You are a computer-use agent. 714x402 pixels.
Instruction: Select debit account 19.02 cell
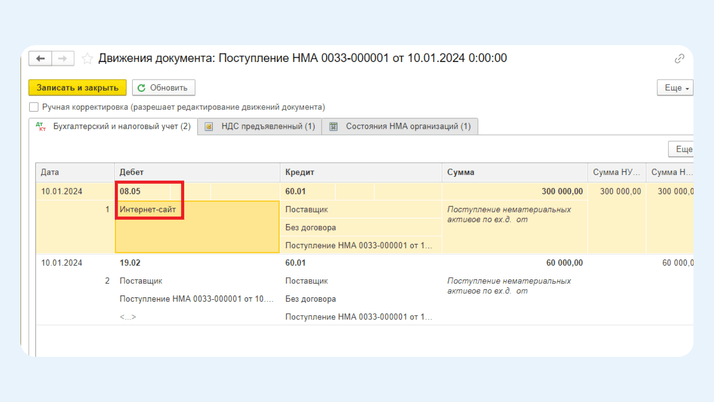[130, 263]
